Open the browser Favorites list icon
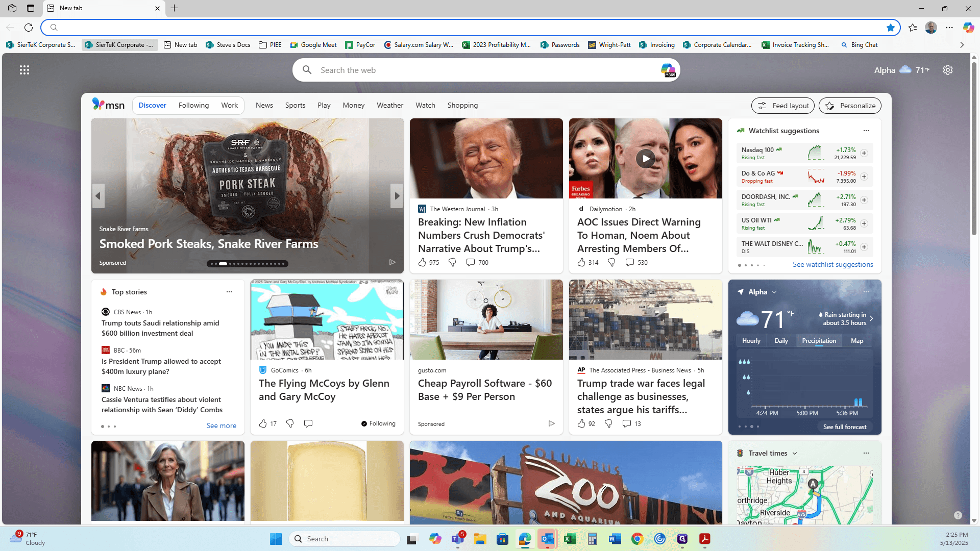This screenshot has height=551, width=980. (x=913, y=28)
